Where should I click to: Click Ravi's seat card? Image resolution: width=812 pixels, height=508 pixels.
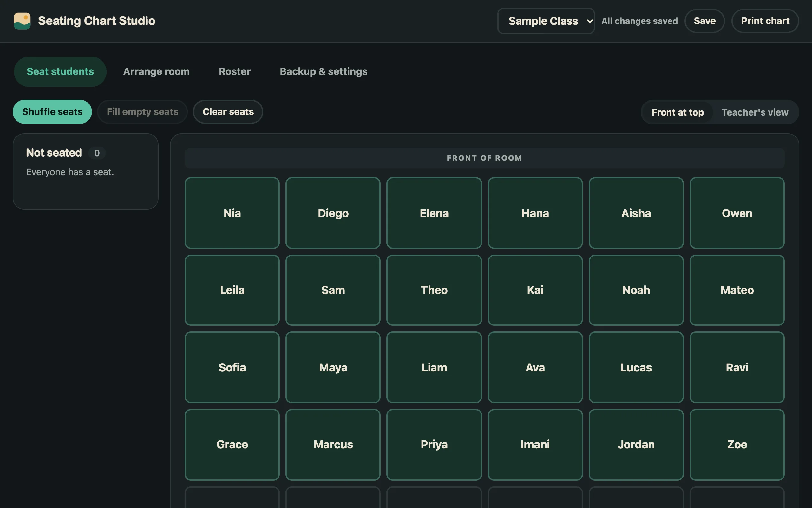737,367
